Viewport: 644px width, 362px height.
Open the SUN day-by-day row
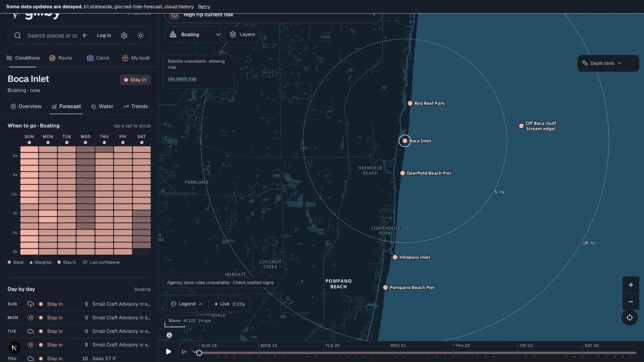tap(79, 304)
